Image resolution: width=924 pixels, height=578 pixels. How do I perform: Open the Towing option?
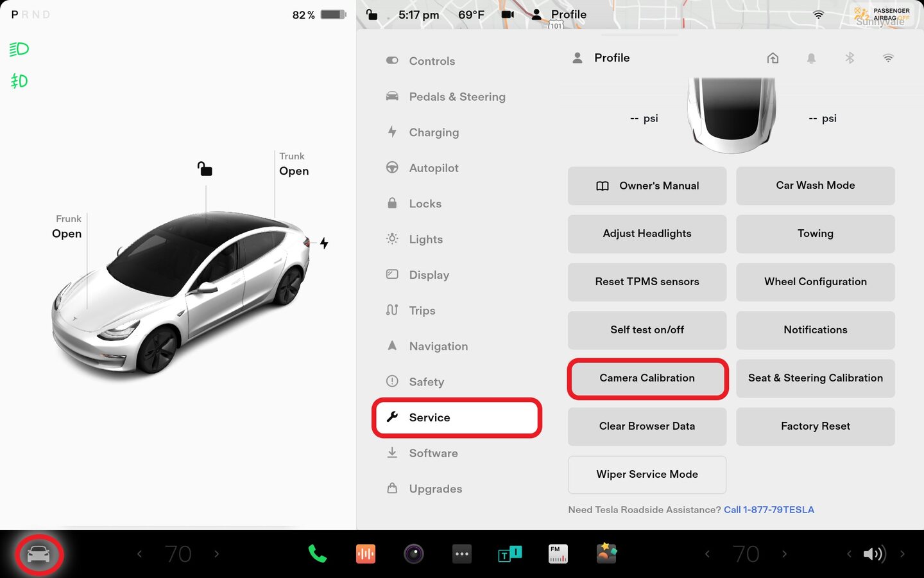click(x=816, y=234)
